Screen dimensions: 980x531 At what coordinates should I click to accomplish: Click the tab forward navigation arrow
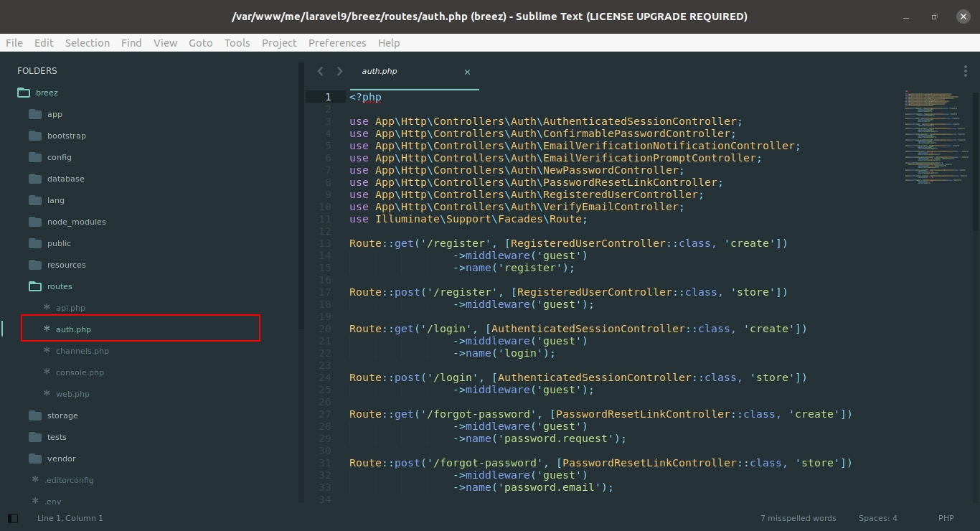point(340,71)
